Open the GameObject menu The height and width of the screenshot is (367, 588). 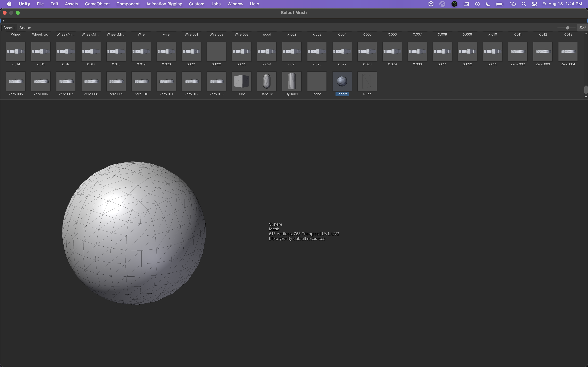(x=97, y=4)
